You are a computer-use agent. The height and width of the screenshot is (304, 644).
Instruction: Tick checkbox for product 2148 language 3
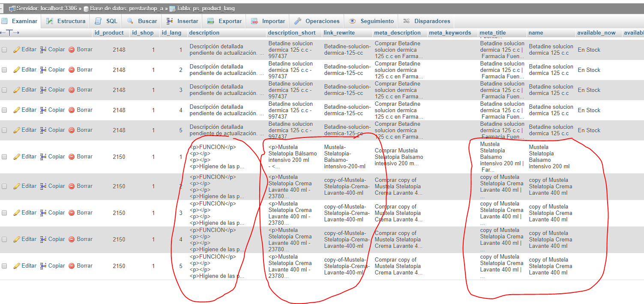[4, 90]
